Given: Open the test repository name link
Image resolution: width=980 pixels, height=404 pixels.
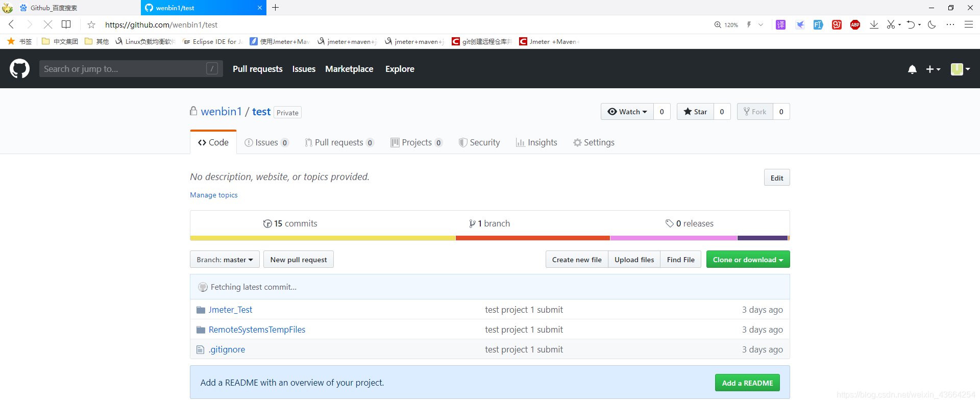Looking at the screenshot, I should click(261, 112).
